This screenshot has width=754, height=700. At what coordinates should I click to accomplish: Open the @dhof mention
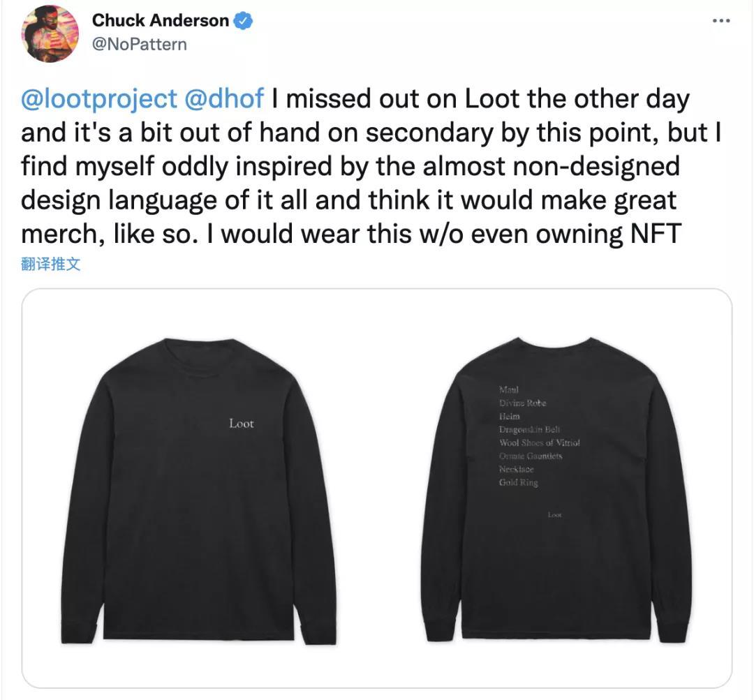(224, 99)
